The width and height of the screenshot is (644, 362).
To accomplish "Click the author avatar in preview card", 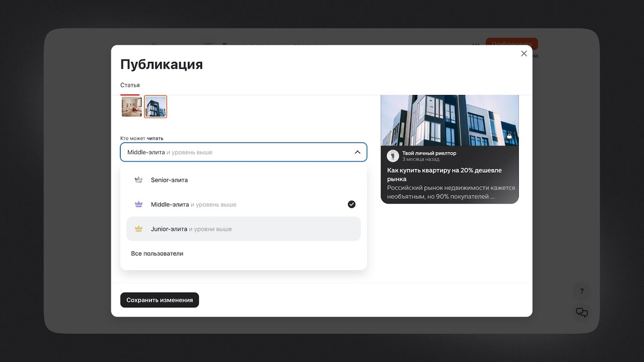I will [x=393, y=156].
